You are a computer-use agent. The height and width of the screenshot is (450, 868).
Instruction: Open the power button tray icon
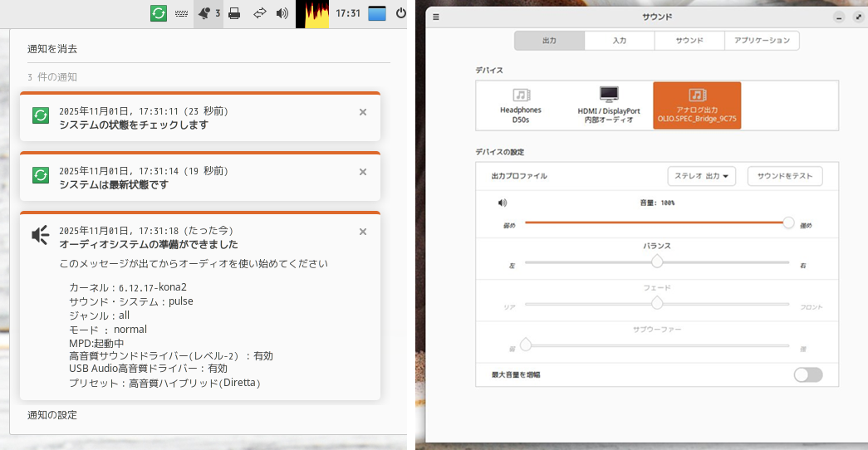[x=401, y=12]
